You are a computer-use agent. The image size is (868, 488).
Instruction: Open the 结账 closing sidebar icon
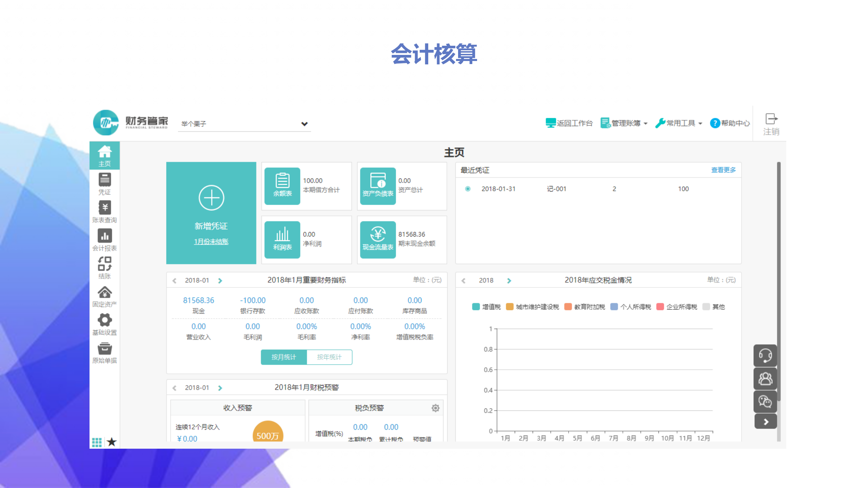coord(104,268)
